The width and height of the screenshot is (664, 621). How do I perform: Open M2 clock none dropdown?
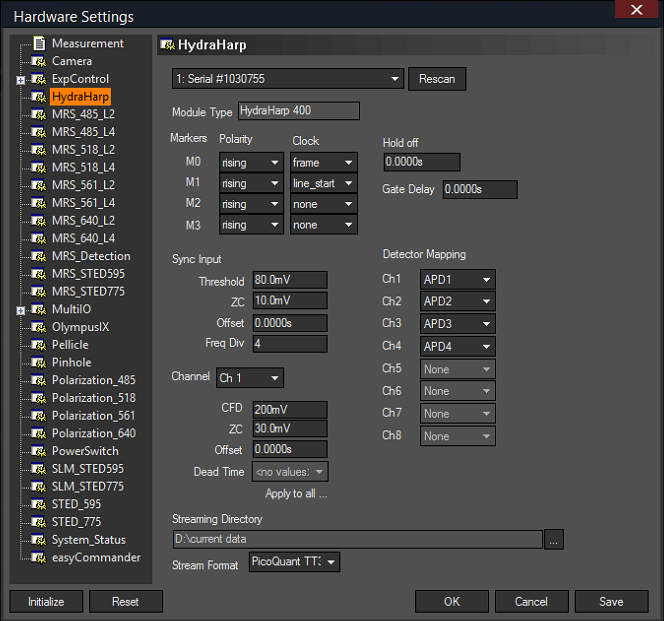pos(324,204)
